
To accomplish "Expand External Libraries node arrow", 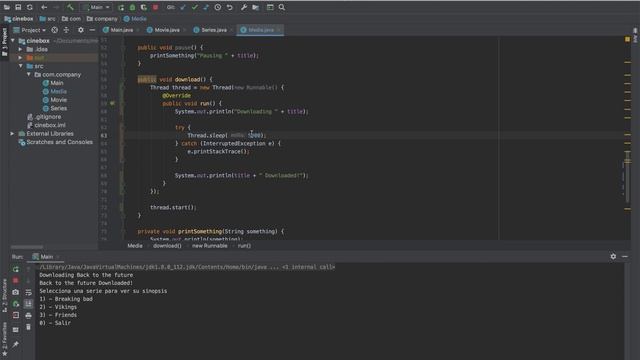I will (x=12, y=134).
